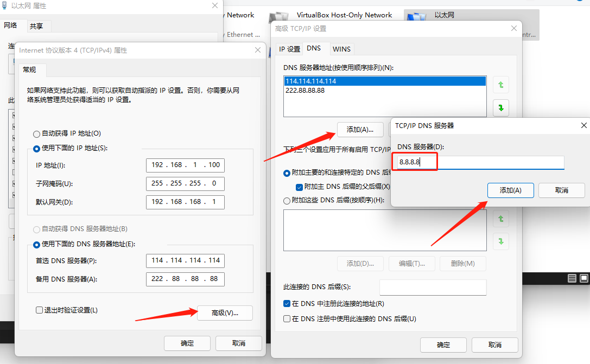Click 添加 in the TCP/IP DNS 服务器 dialog
This screenshot has width=590, height=364.
510,190
